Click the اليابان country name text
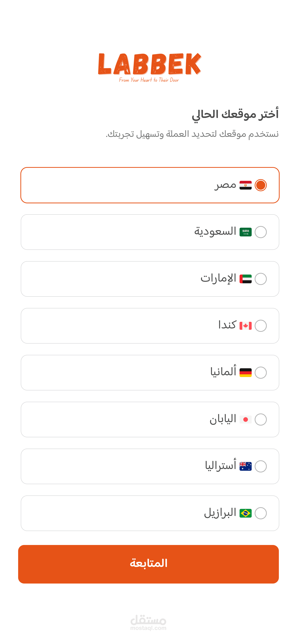 point(223,419)
